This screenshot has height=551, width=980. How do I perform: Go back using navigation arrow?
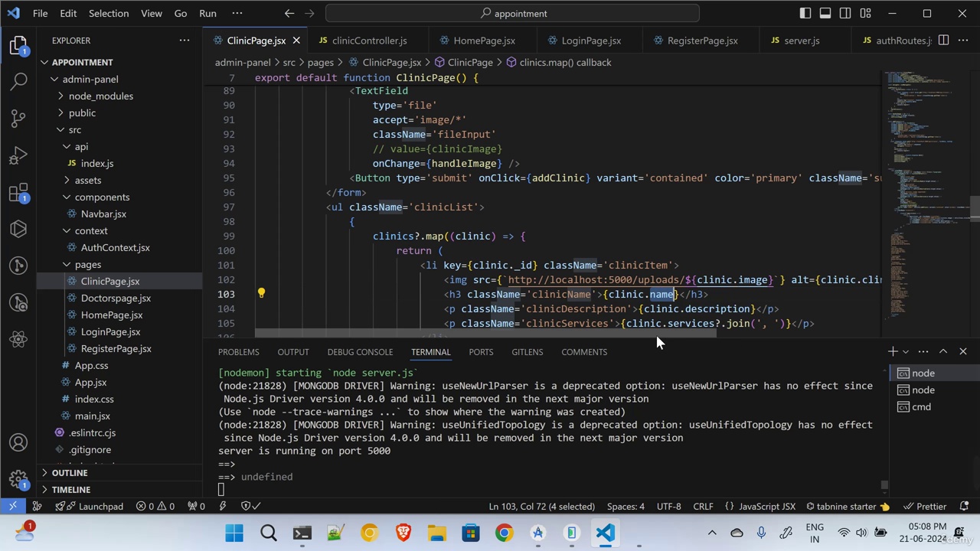(x=289, y=13)
